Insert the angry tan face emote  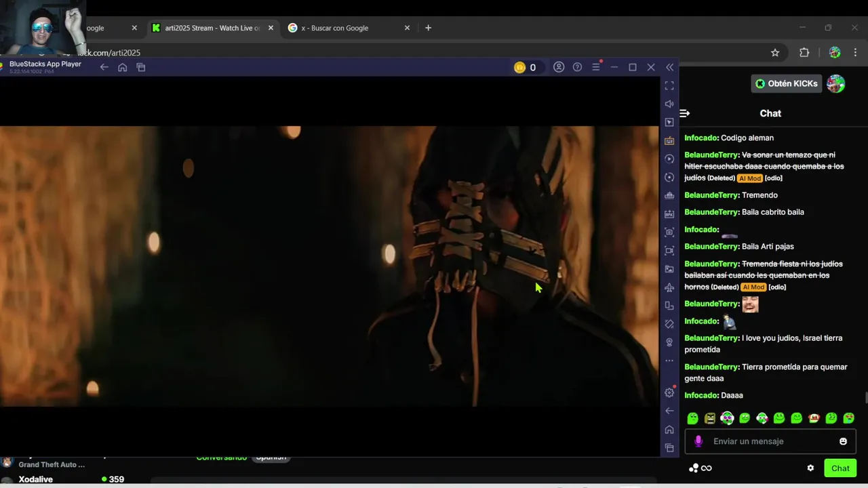[x=710, y=418]
